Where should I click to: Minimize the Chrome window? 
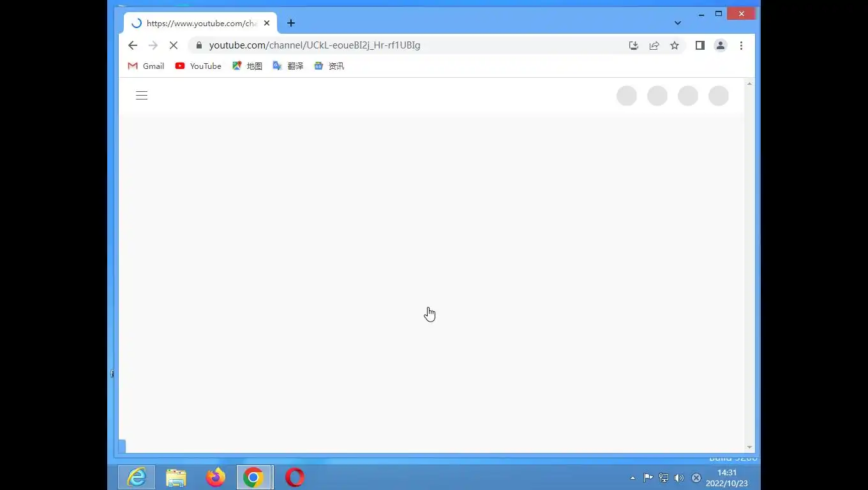coord(701,14)
